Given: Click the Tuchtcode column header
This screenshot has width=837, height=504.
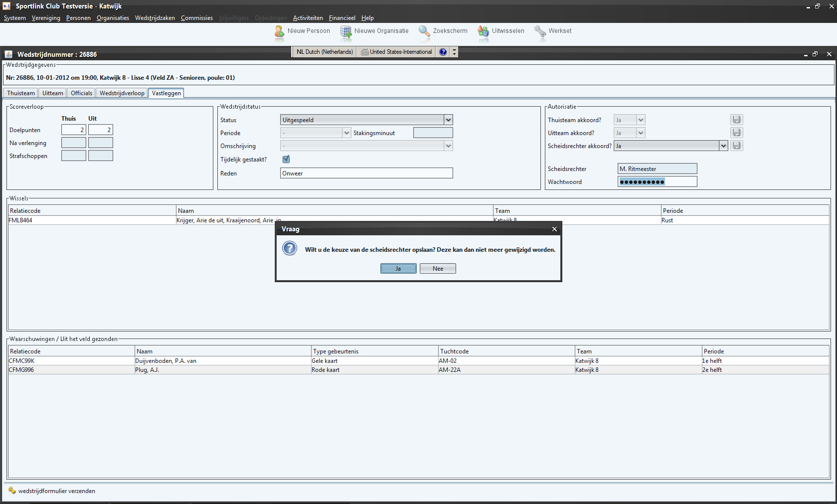Looking at the screenshot, I should (506, 351).
